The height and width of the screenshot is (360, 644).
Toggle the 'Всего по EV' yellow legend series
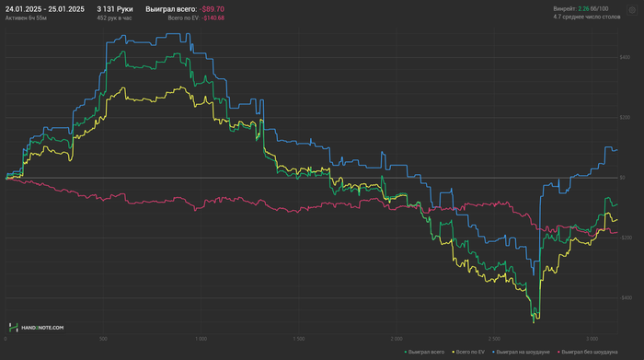coord(468,353)
